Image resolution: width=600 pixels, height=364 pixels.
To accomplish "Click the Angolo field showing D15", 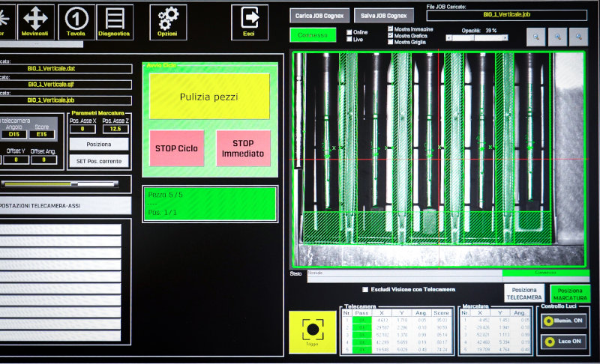I will tap(14, 135).
